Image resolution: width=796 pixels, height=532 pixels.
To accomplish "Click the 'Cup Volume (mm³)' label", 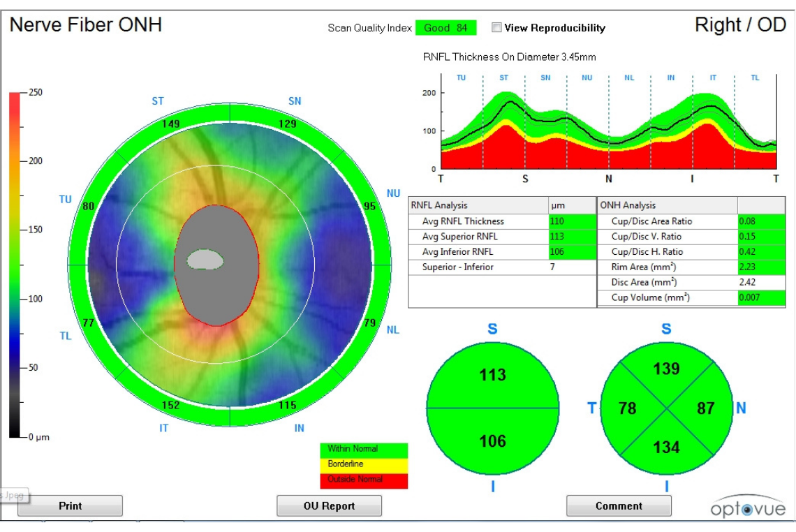I will [650, 297].
